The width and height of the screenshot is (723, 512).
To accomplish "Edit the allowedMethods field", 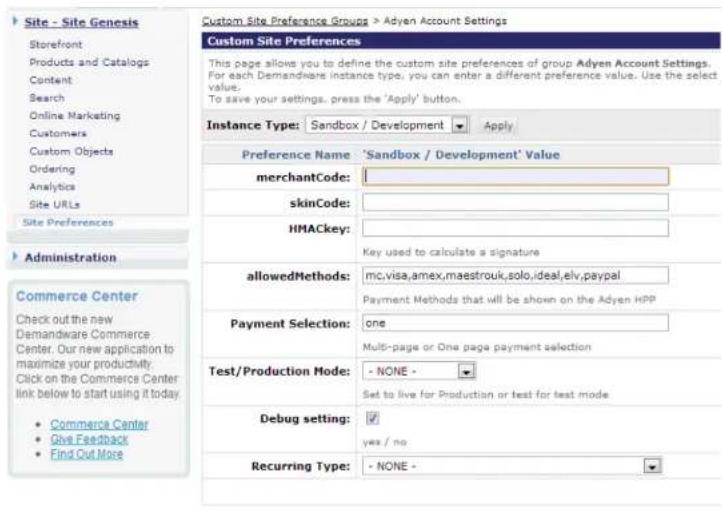I will coord(515,275).
